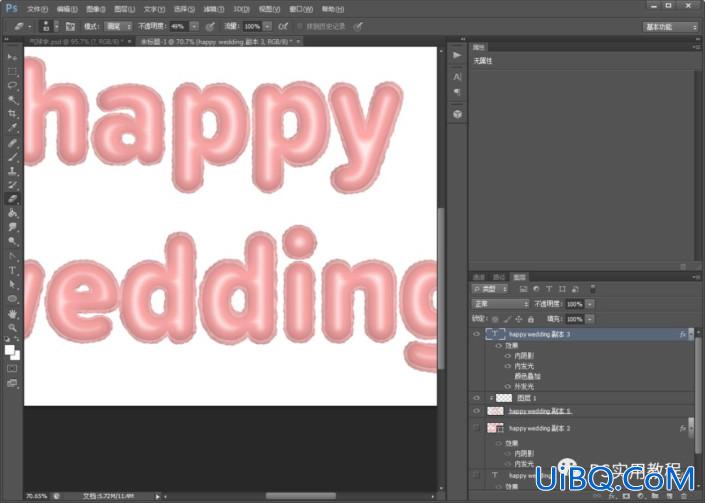
Task: Show the happy wedding 副本 2 layer
Action: (476, 428)
